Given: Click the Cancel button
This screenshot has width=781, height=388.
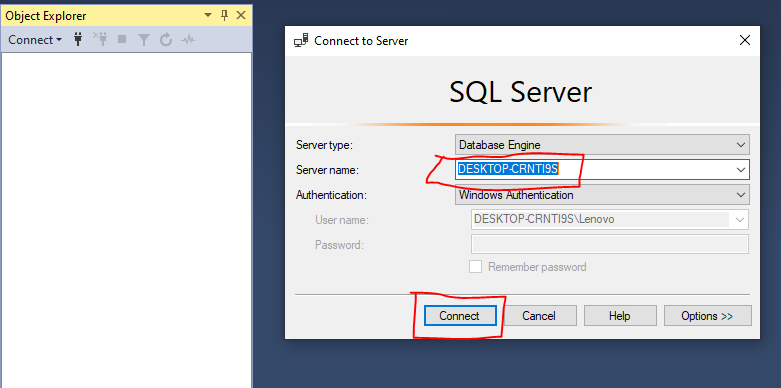Looking at the screenshot, I should 539,316.
